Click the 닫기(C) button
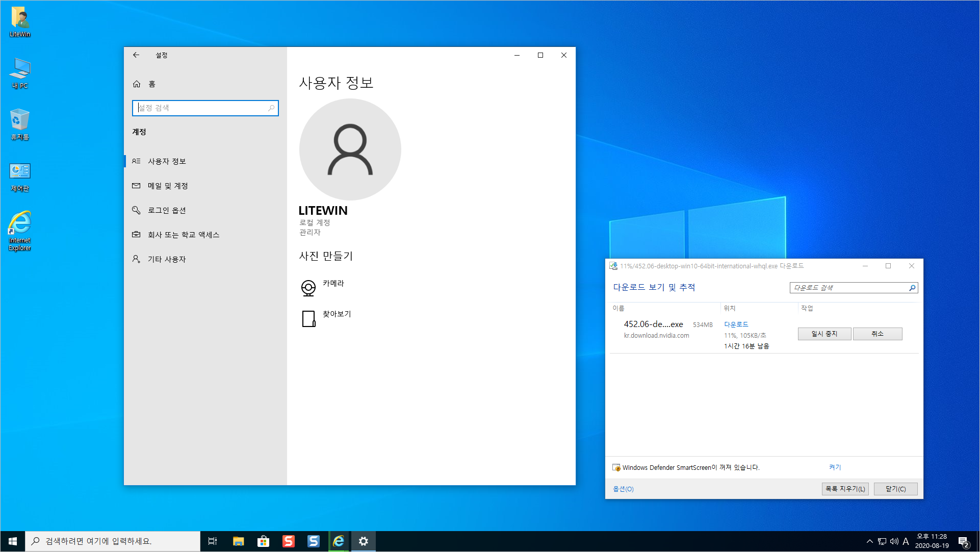Screen dimensions: 980x552 tap(896, 489)
